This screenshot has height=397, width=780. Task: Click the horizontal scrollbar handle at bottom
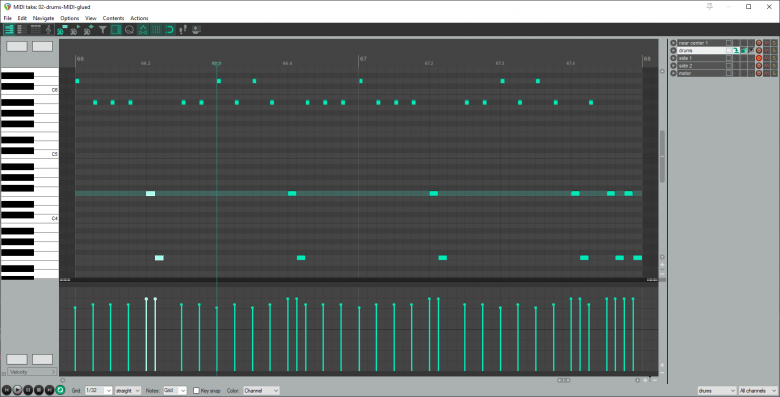pos(563,381)
